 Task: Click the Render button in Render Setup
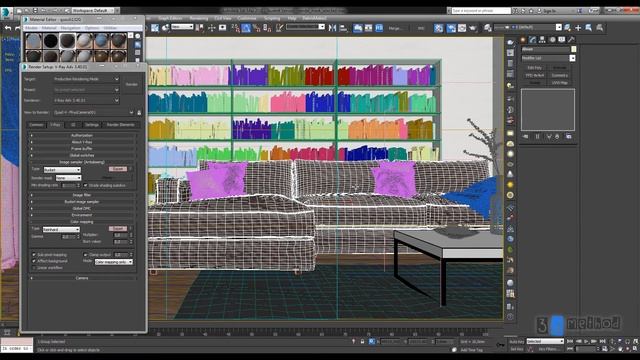[131, 84]
